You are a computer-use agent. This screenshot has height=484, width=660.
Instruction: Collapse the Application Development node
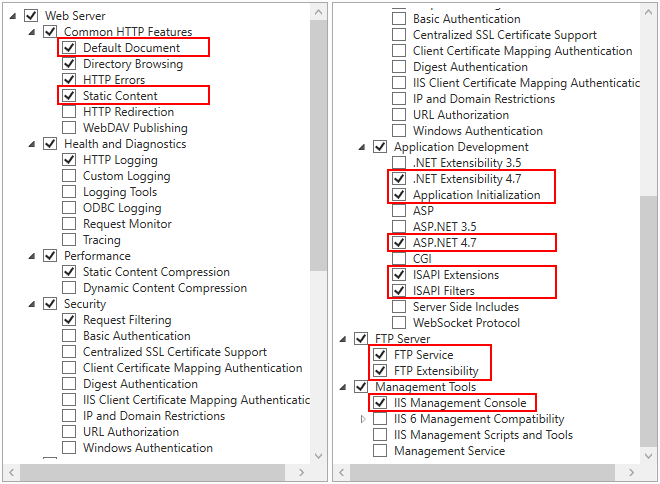click(x=362, y=147)
